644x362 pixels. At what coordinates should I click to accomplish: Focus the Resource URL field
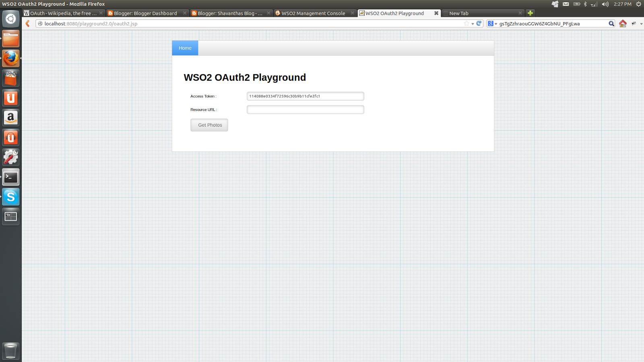305,109
